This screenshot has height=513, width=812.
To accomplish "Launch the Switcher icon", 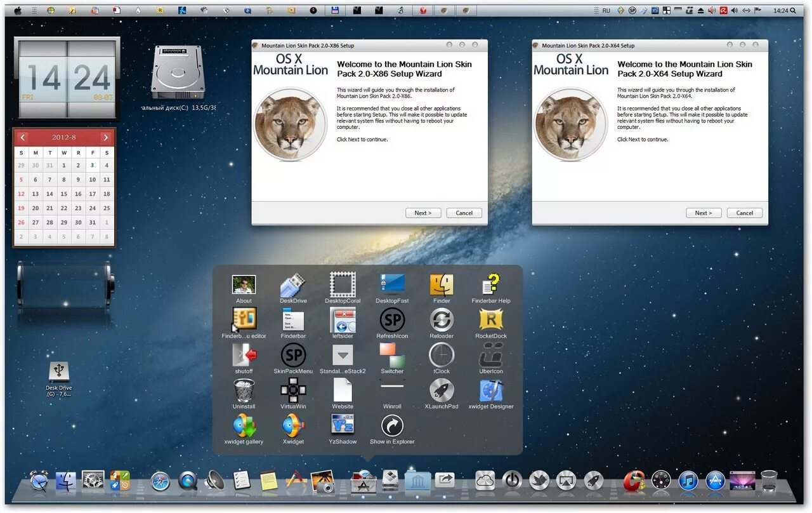I will point(392,355).
